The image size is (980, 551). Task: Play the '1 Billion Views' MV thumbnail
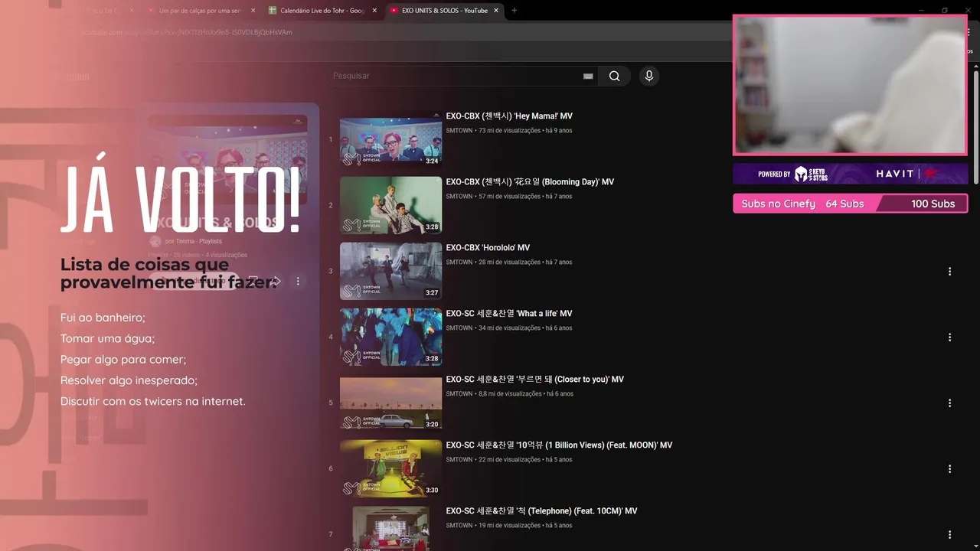390,468
